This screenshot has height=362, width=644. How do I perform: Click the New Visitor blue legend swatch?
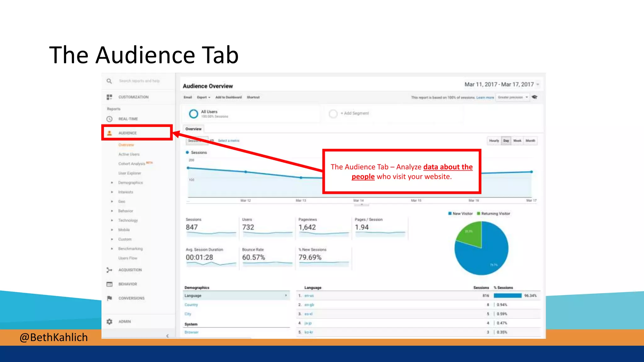pyautogui.click(x=450, y=214)
